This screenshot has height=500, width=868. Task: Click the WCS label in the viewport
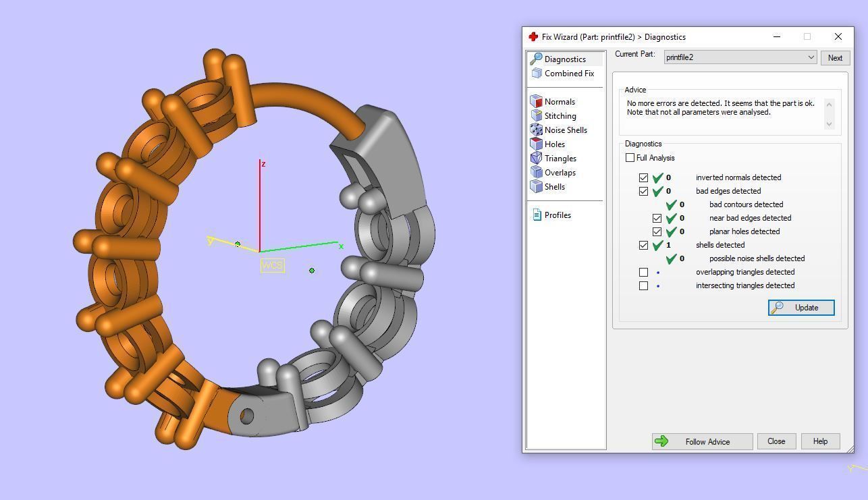click(x=272, y=265)
